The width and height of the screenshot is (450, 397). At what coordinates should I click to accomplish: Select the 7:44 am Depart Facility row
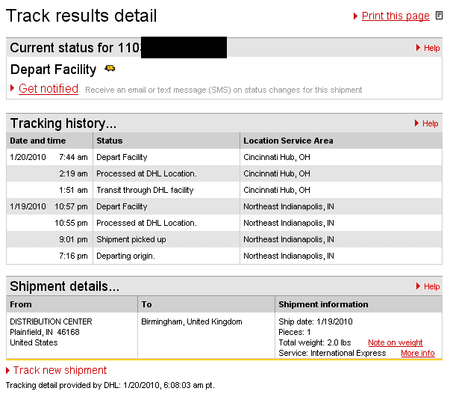pos(224,157)
